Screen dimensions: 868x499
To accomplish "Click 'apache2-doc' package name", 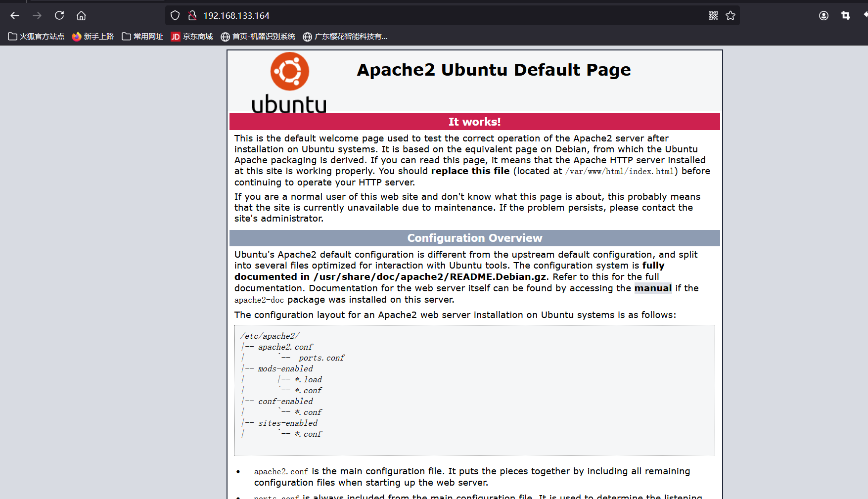I will (259, 300).
